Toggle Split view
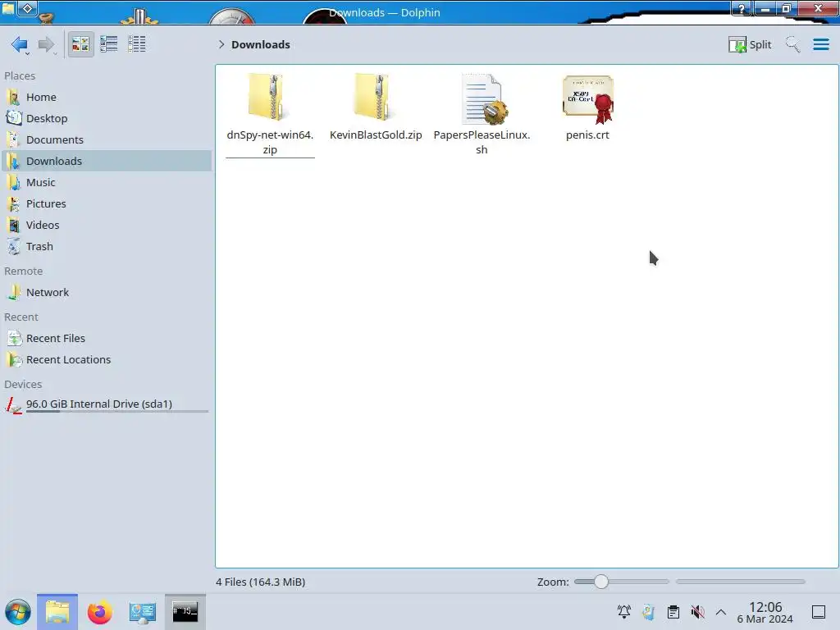This screenshot has height=630, width=840. click(x=750, y=44)
